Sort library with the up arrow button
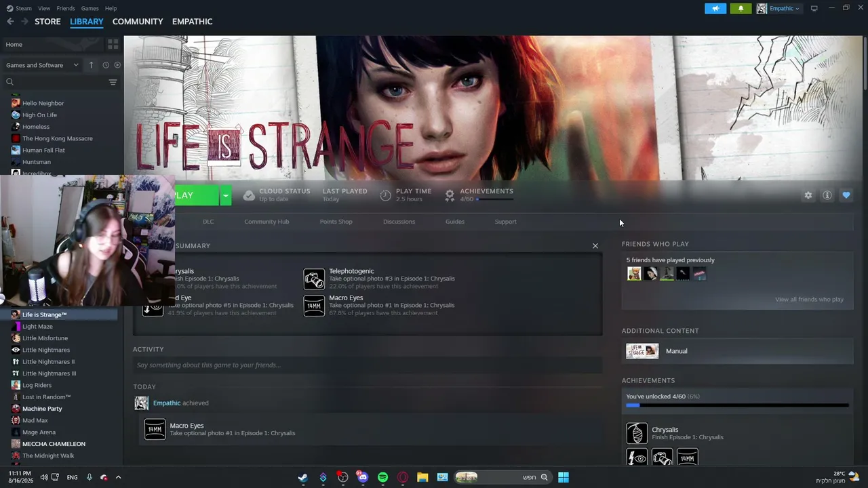 (92, 65)
